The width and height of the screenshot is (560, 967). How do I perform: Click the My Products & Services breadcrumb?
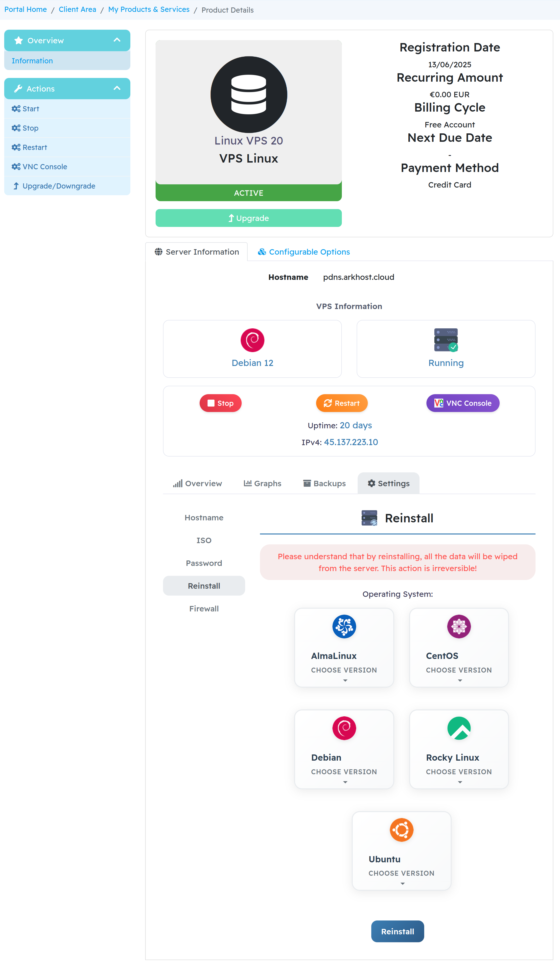(x=149, y=10)
